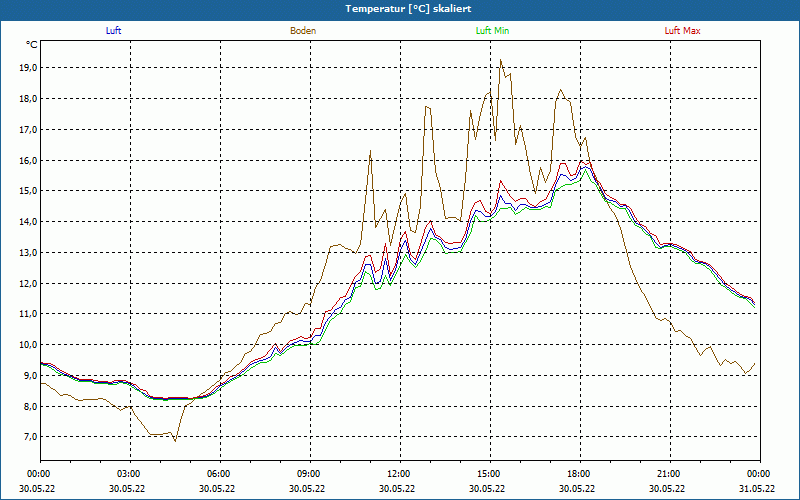Viewport: 800px width, 500px height.
Task: Click the '12,0' y-axis value
Action: [28, 283]
